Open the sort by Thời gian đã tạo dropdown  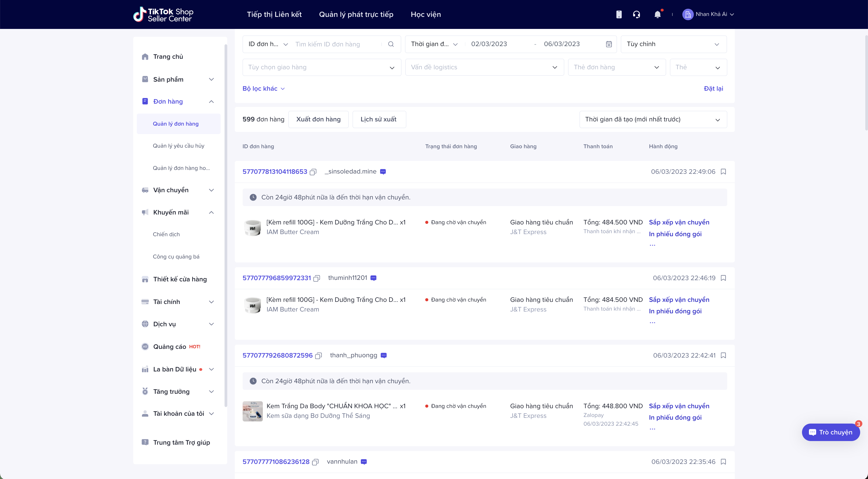(653, 120)
